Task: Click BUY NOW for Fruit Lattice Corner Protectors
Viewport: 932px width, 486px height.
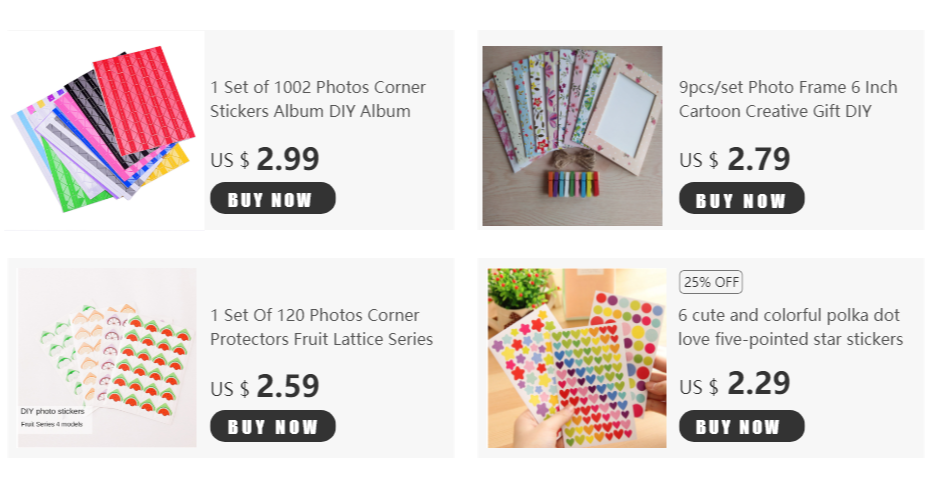Action: [273, 426]
